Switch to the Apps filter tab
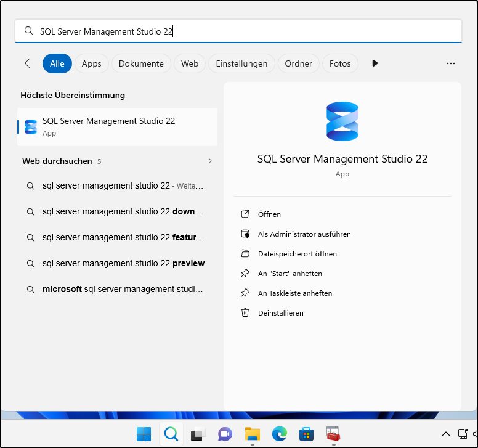This screenshot has height=448, width=478. click(x=91, y=63)
